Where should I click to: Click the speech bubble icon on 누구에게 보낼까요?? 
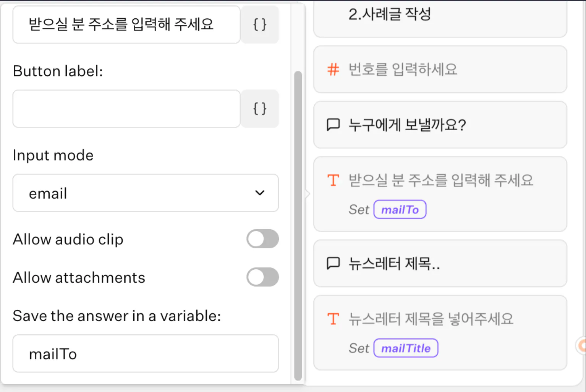pyautogui.click(x=333, y=125)
